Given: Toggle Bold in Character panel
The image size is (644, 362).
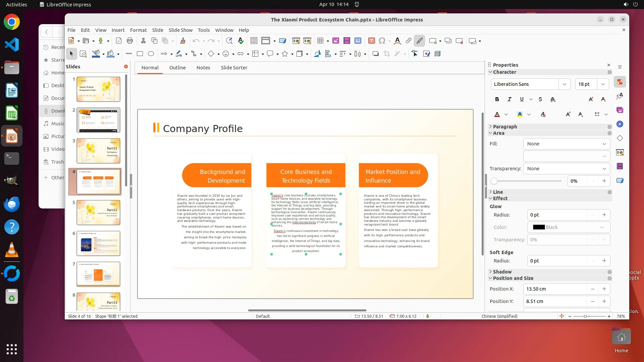Looking at the screenshot, I should 497,99.
